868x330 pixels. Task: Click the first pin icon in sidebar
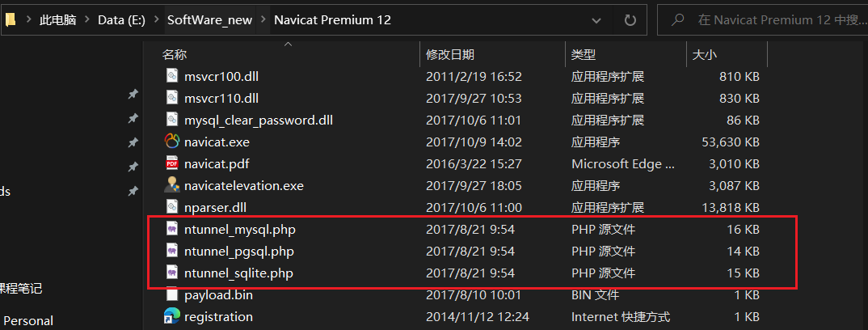point(133,95)
